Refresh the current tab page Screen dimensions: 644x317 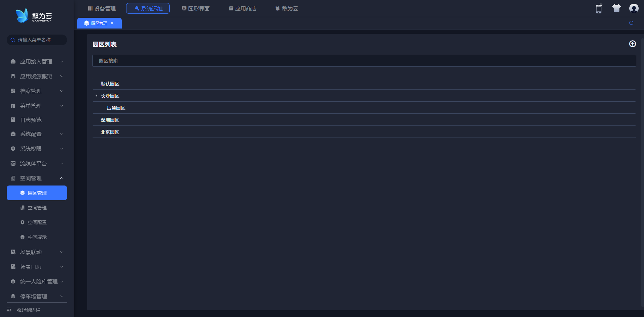tap(631, 23)
